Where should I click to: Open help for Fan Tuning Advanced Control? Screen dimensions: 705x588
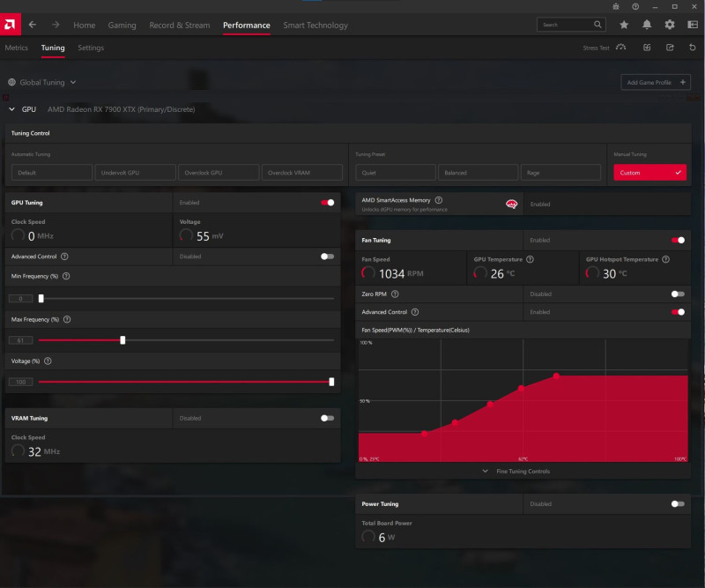(415, 312)
